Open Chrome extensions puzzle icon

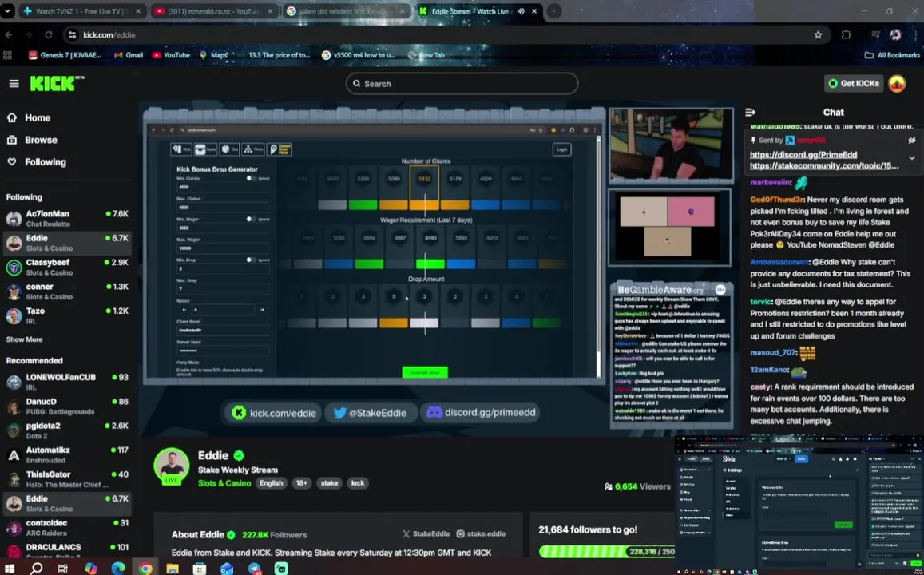click(847, 35)
